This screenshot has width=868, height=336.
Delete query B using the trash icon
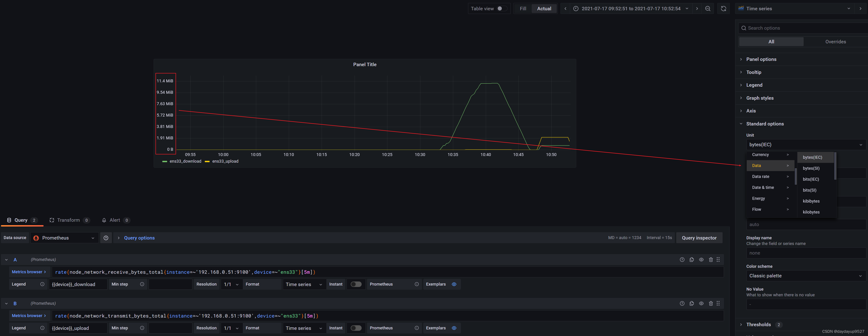(711, 303)
